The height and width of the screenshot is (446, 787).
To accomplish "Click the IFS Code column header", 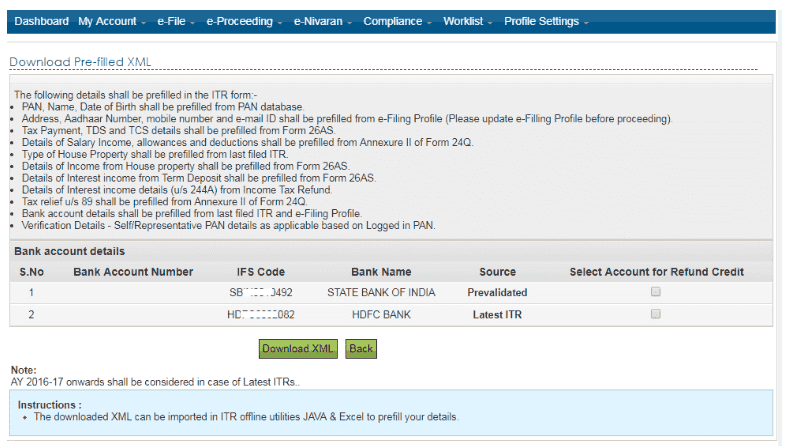I will tap(255, 272).
